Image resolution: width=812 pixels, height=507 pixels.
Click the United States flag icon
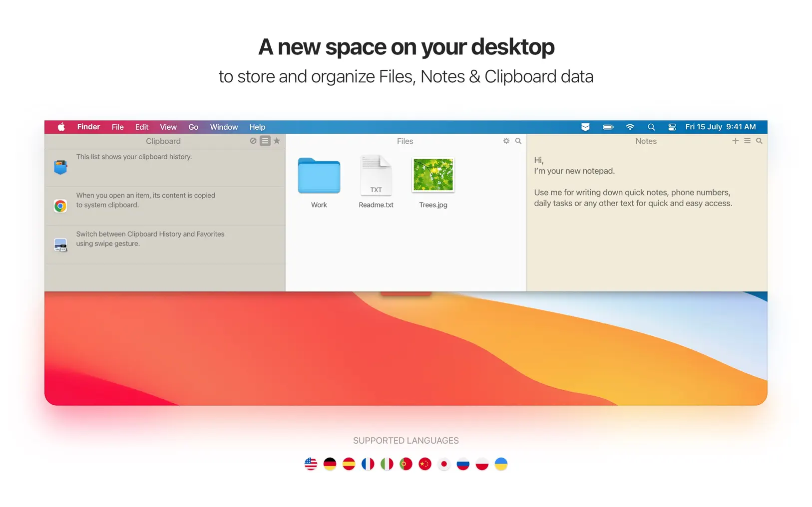pyautogui.click(x=311, y=464)
